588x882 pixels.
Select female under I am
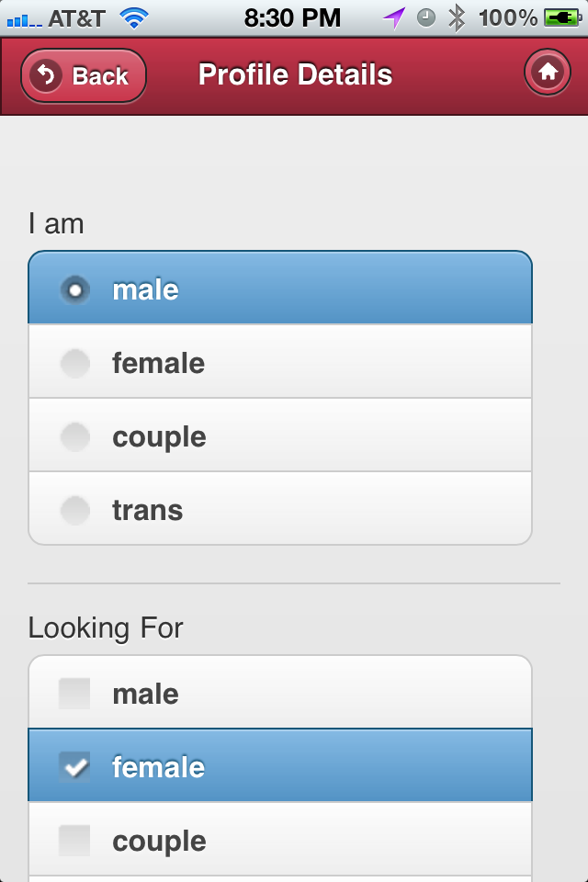click(280, 362)
